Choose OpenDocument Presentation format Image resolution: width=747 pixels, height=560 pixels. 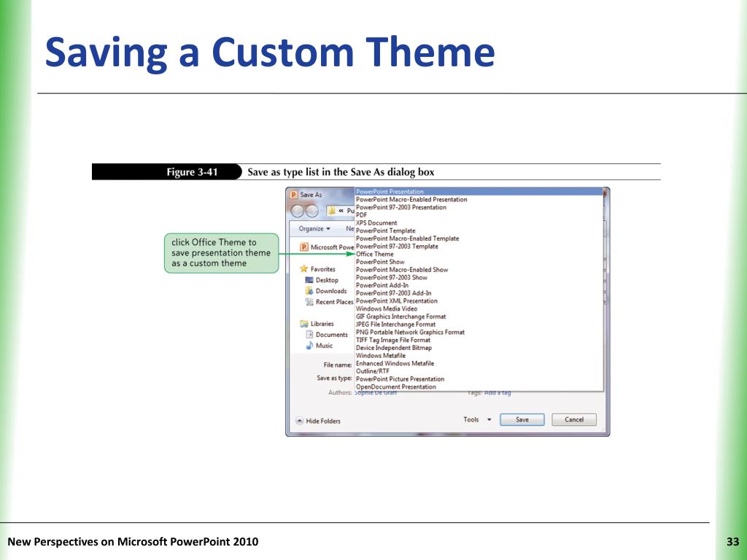tap(479, 386)
